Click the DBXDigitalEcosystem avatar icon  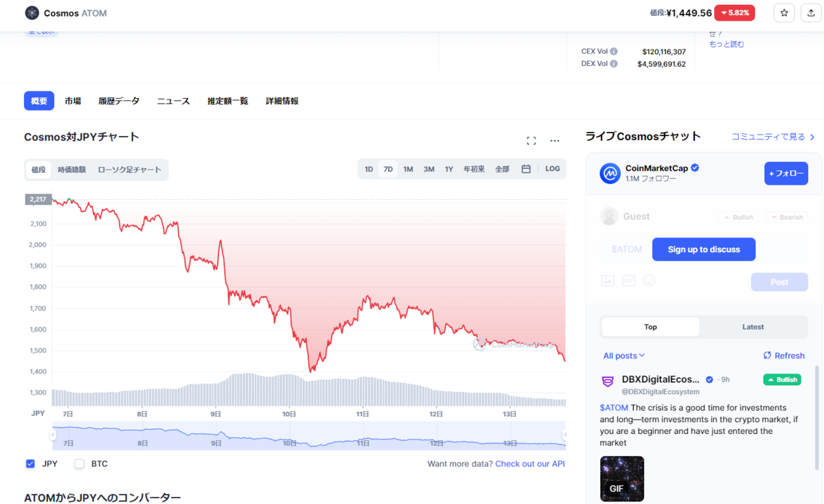(x=608, y=382)
